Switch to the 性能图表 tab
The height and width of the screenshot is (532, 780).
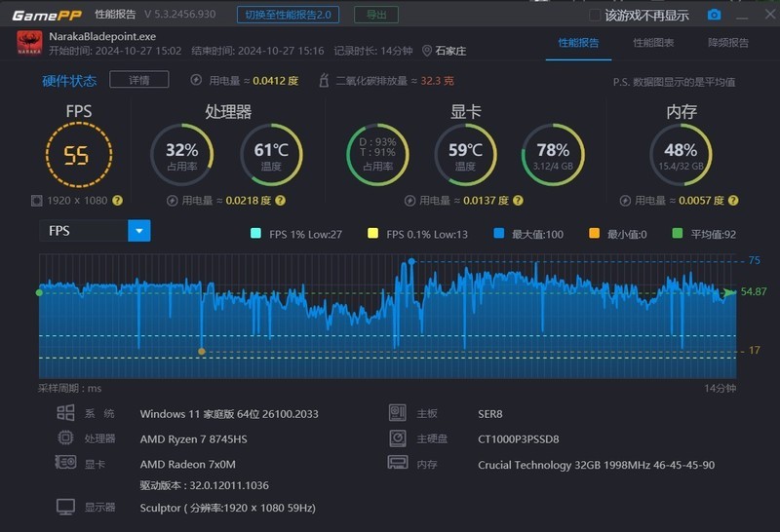(653, 43)
